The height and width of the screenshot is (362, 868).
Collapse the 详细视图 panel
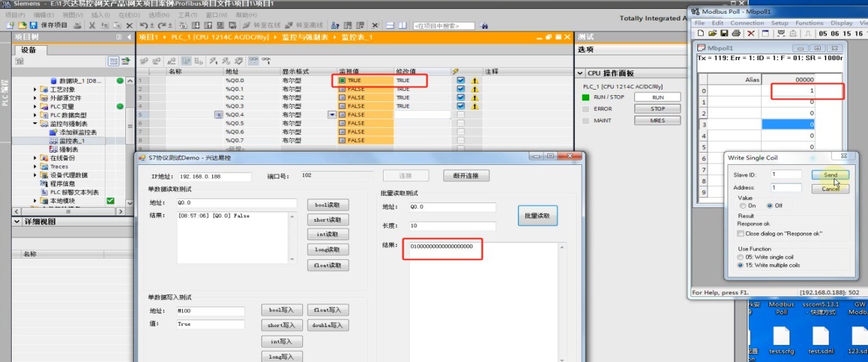(18, 222)
